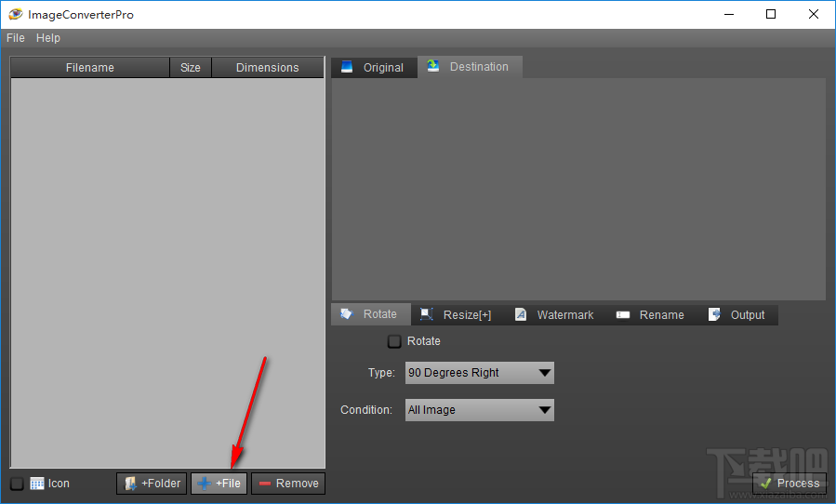This screenshot has width=836, height=504.
Task: Switch to the Destination preview tab
Action: [x=470, y=67]
